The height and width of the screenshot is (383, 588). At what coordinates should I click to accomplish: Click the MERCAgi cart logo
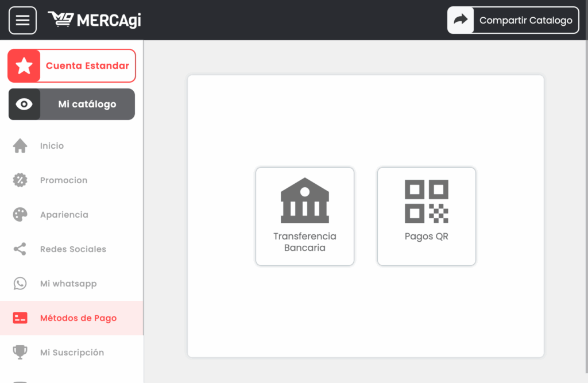(x=60, y=20)
